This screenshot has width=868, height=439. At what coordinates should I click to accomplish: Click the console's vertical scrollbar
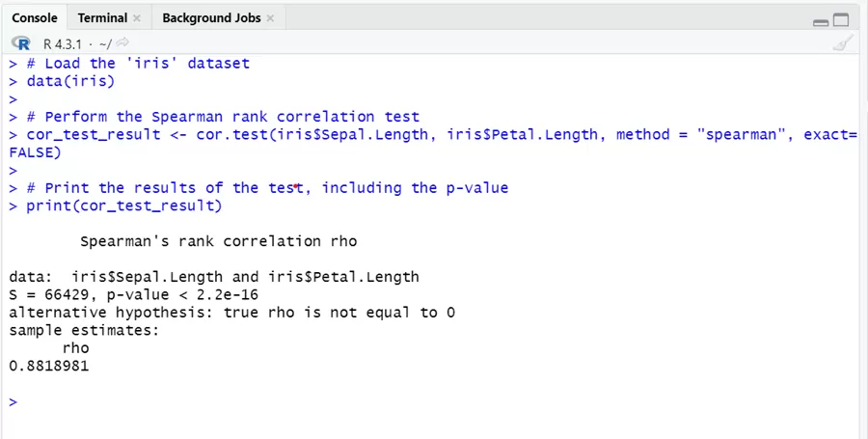[862, 241]
